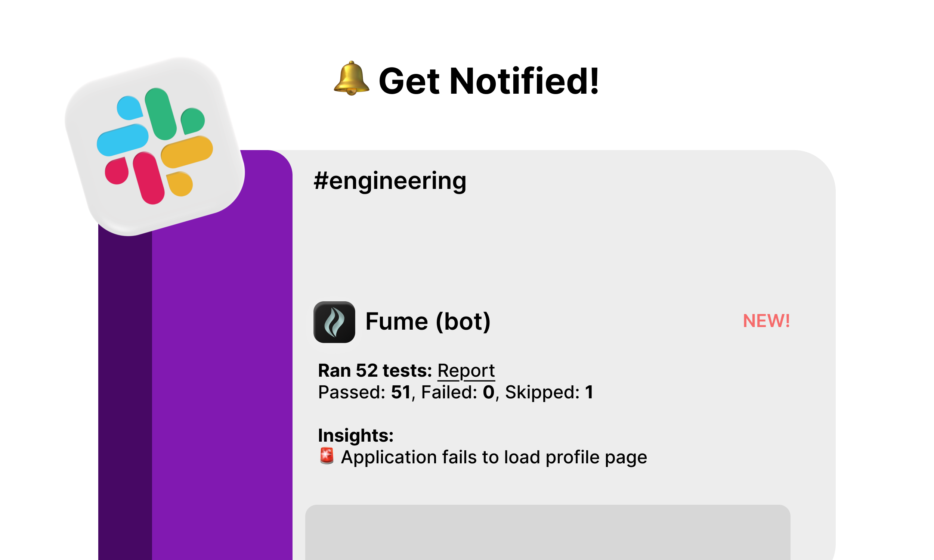
Task: Click the Get Notified! heading
Action: point(489,81)
